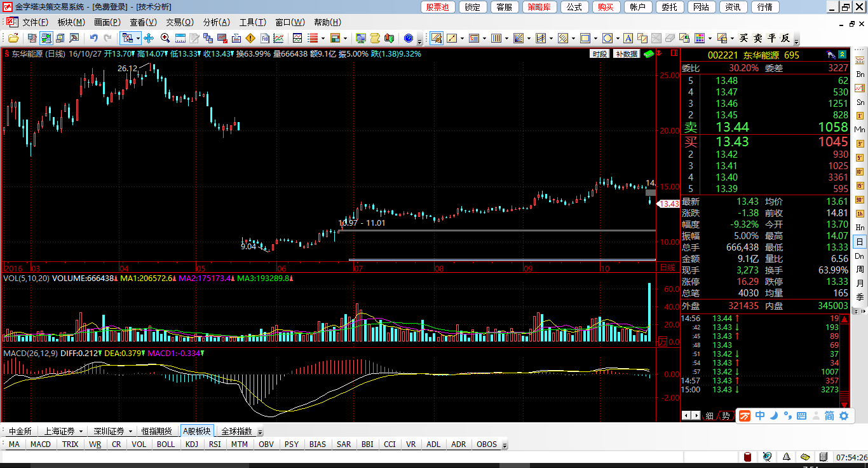The width and height of the screenshot is (868, 468).
Task: Click the blue four-way move arrows icon
Action: [x=149, y=38]
